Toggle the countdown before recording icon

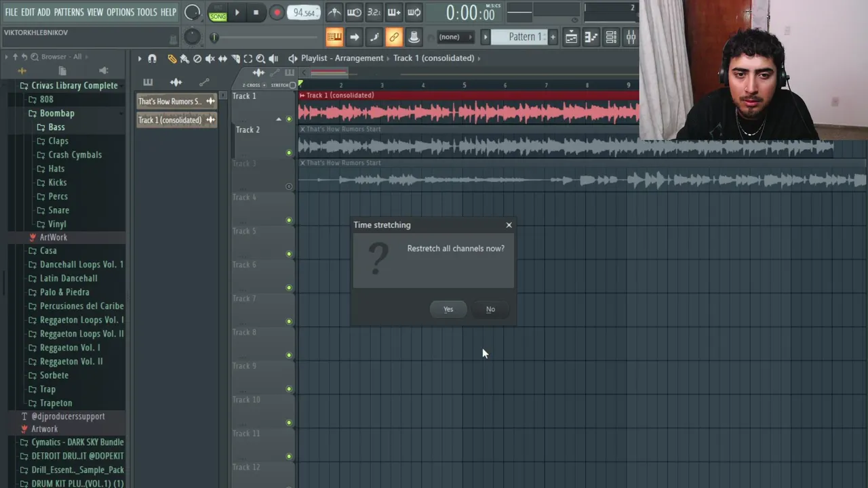[374, 12]
